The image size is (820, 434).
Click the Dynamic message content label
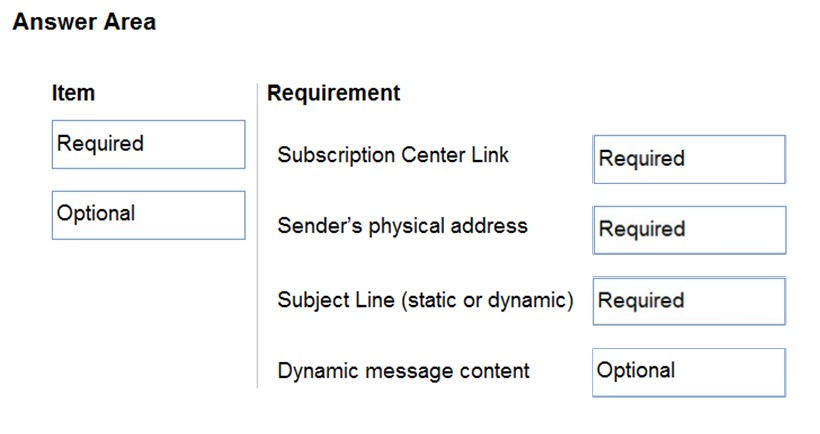pos(403,371)
